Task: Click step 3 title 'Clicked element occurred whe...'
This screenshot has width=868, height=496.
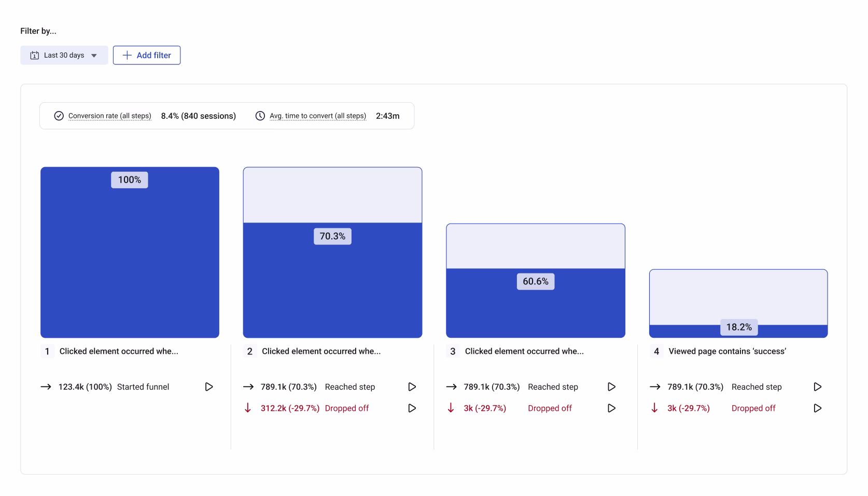Action: pyautogui.click(x=524, y=351)
